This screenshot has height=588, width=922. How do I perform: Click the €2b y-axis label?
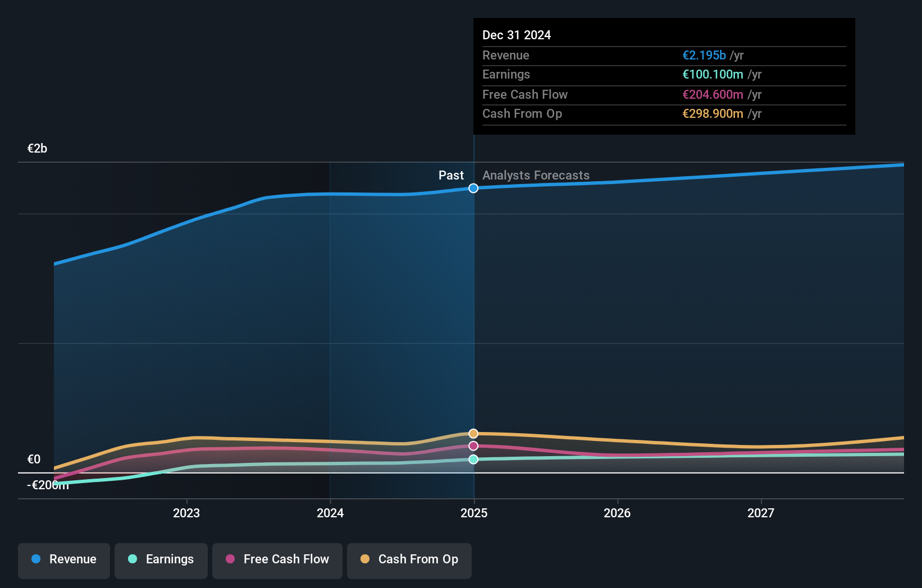coord(37,148)
